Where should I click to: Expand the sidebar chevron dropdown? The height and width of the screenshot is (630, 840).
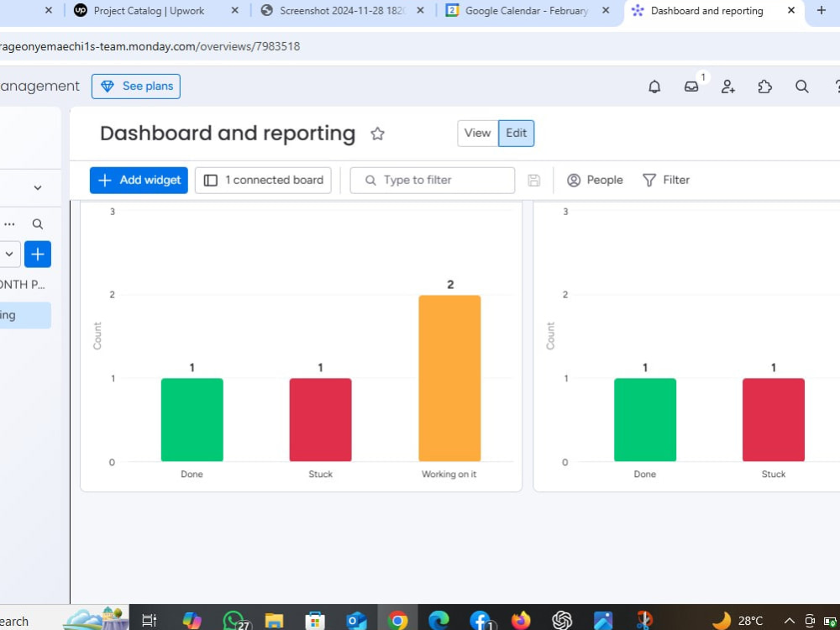[38, 187]
